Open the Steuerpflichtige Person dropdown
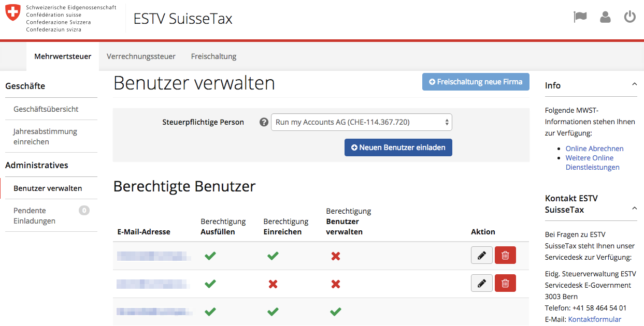The width and height of the screenshot is (644, 326). 362,122
